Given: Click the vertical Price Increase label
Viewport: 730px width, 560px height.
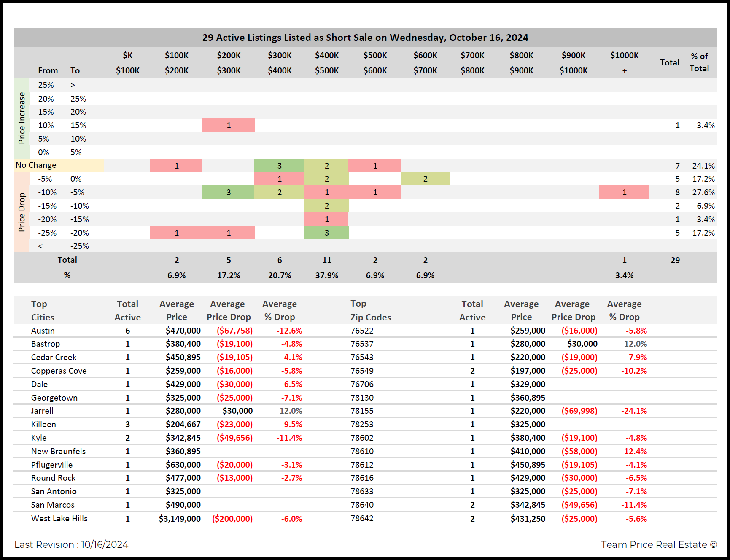Looking at the screenshot, I should tap(22, 118).
